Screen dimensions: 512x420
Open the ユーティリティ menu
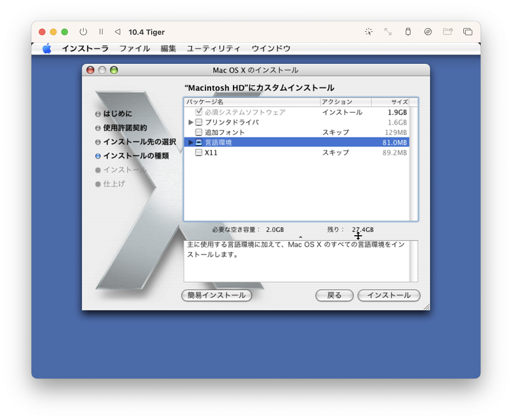point(214,49)
